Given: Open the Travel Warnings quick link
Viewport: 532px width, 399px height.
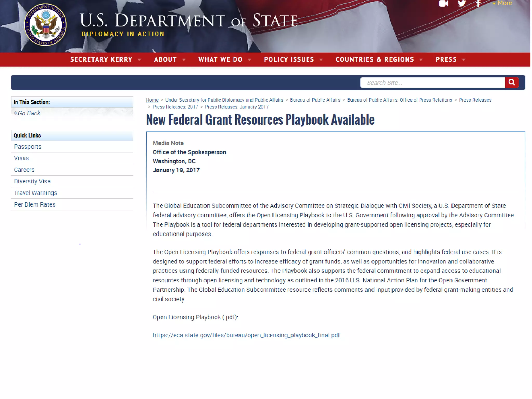Looking at the screenshot, I should click(x=35, y=193).
